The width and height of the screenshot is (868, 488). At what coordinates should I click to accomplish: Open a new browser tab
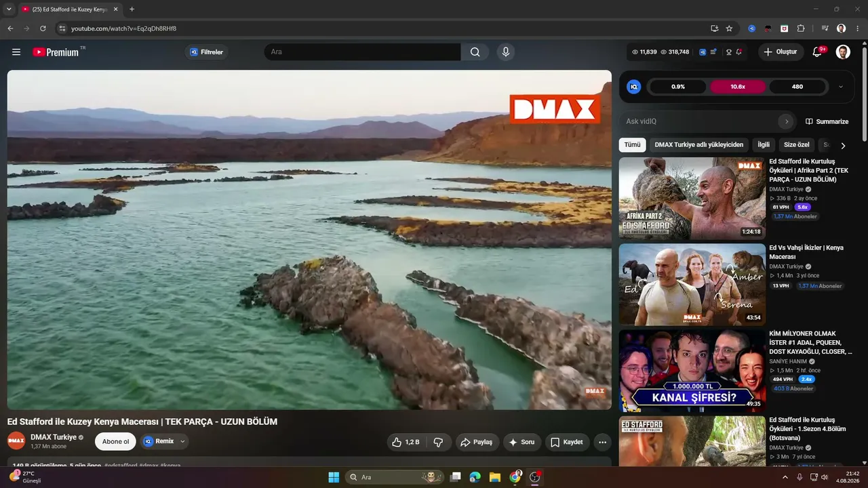click(132, 9)
